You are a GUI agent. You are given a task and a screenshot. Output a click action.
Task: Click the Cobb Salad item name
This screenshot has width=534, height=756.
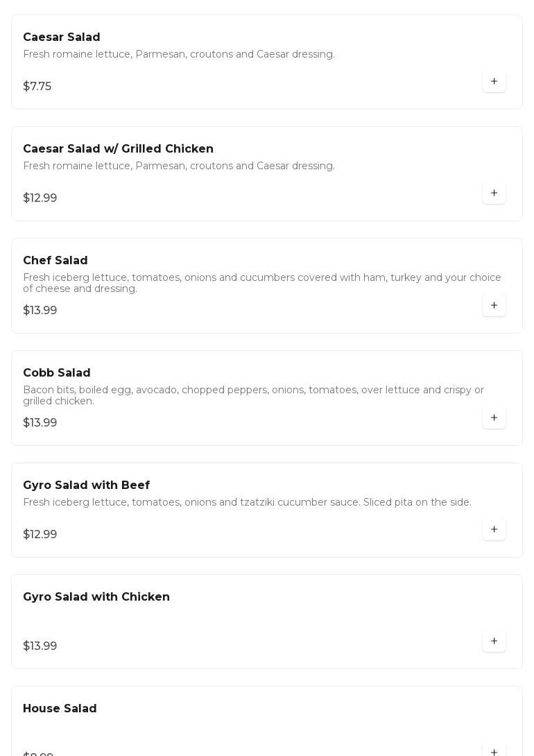pyautogui.click(x=57, y=373)
